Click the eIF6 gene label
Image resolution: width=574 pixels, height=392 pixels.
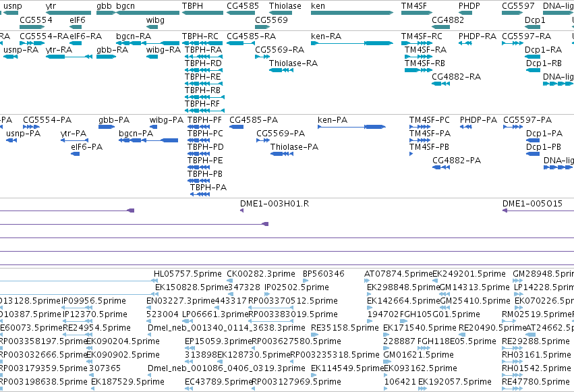coord(78,20)
